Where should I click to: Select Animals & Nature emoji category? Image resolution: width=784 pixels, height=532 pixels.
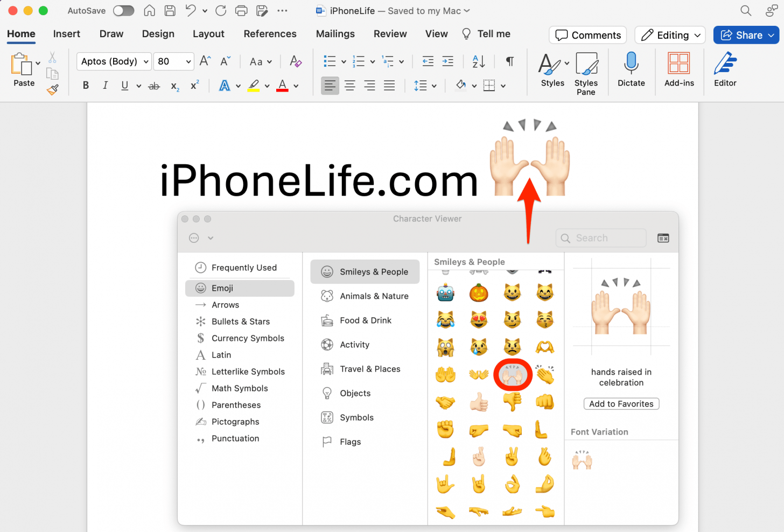point(374,296)
